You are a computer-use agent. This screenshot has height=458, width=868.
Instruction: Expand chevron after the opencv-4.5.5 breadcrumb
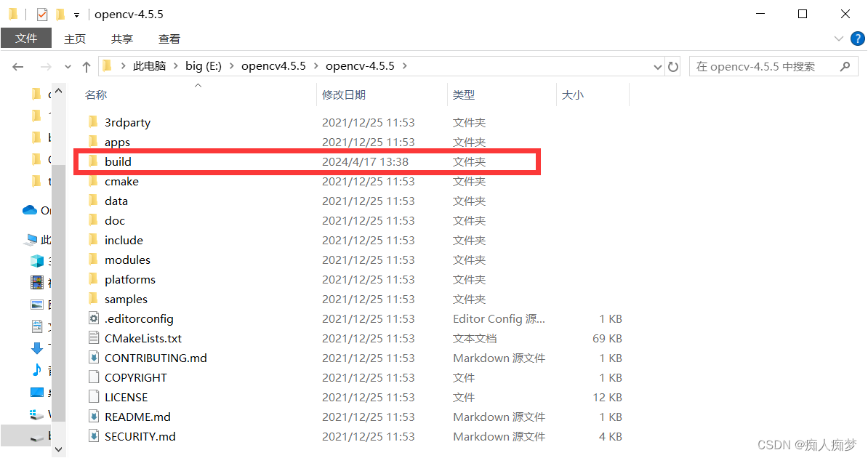(x=405, y=66)
